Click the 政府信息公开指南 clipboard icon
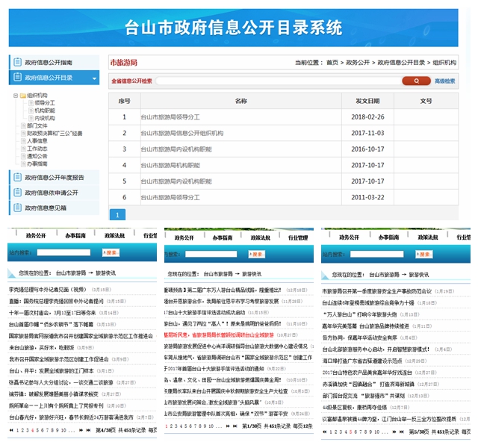Screen dimensions: 478x448 tap(17, 63)
